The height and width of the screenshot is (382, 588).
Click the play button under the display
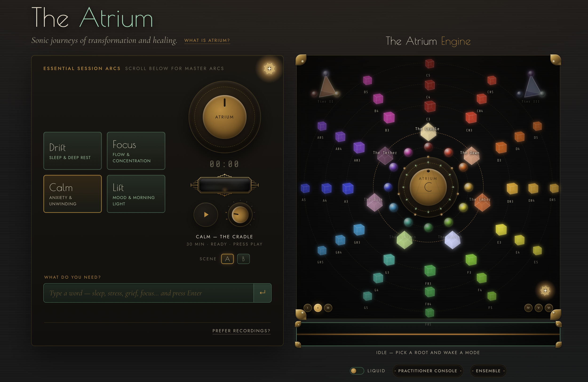pyautogui.click(x=206, y=215)
